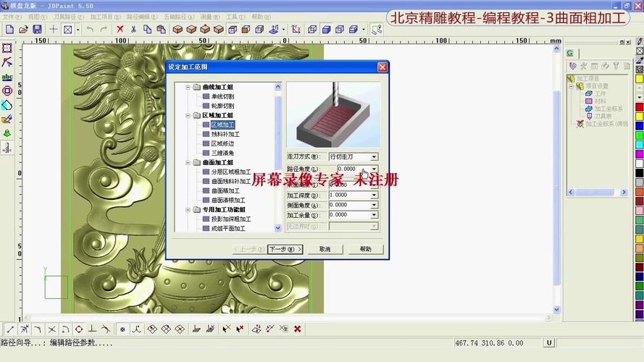
Task: Click the red X icon at end of bottom toolbar
Action: click(297, 329)
